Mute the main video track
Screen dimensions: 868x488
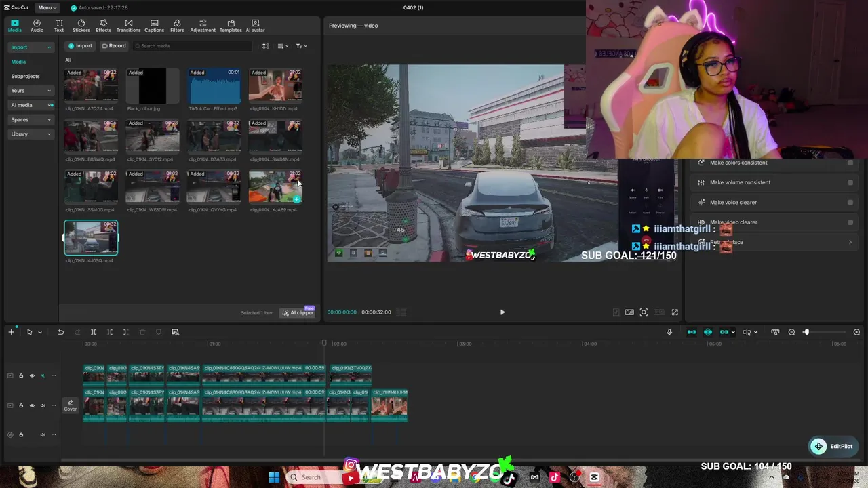[43, 405]
